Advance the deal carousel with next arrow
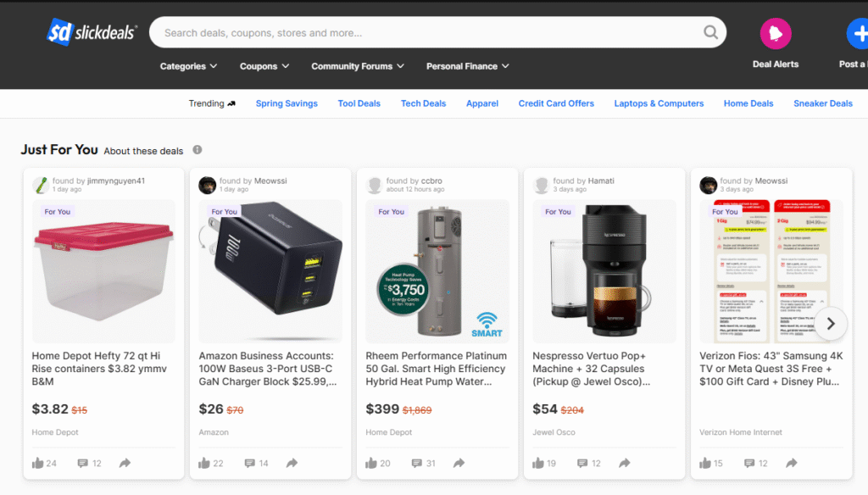Screen dimensions: 868x495 click(x=831, y=324)
